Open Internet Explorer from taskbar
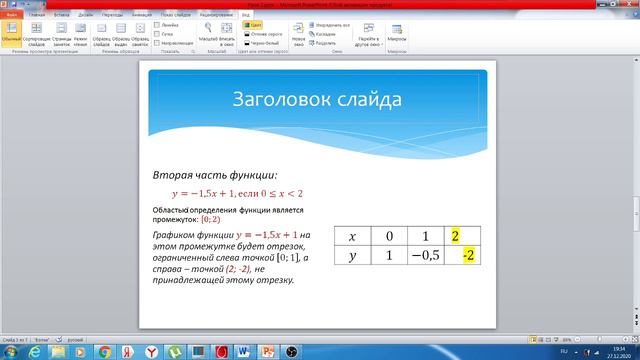Image resolution: width=640 pixels, height=360 pixels. coord(34,352)
